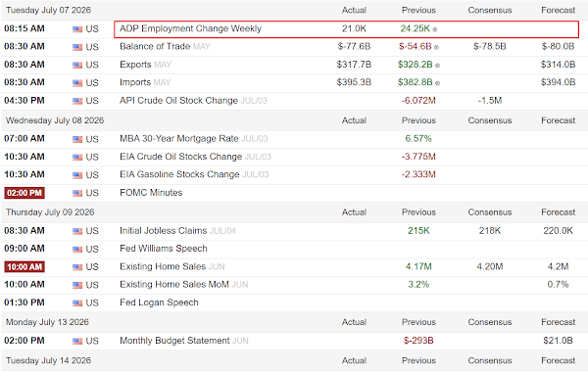The height and width of the screenshot is (372, 588).
Task: Select the Tuesday July 14 2026 date header
Action: (48, 361)
